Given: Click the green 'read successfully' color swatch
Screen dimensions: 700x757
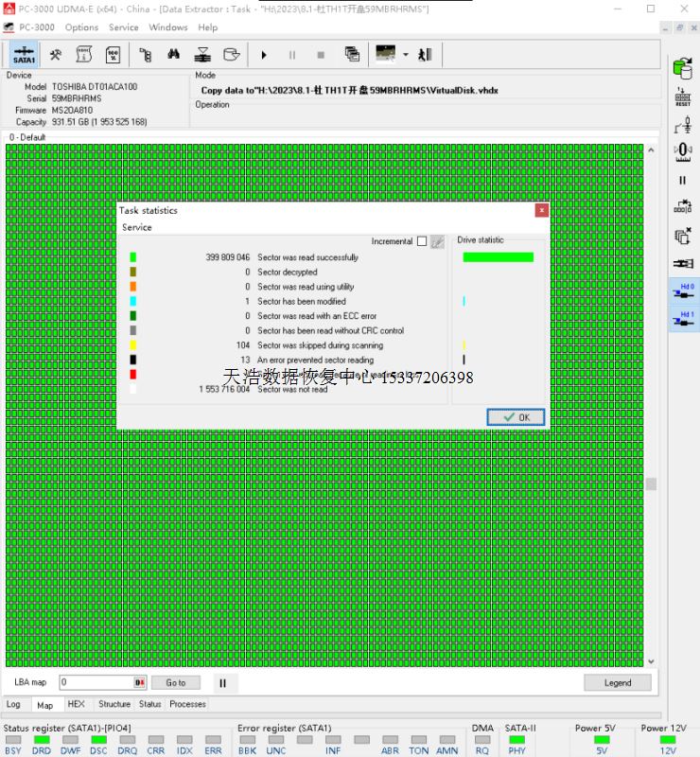Looking at the screenshot, I should (133, 257).
